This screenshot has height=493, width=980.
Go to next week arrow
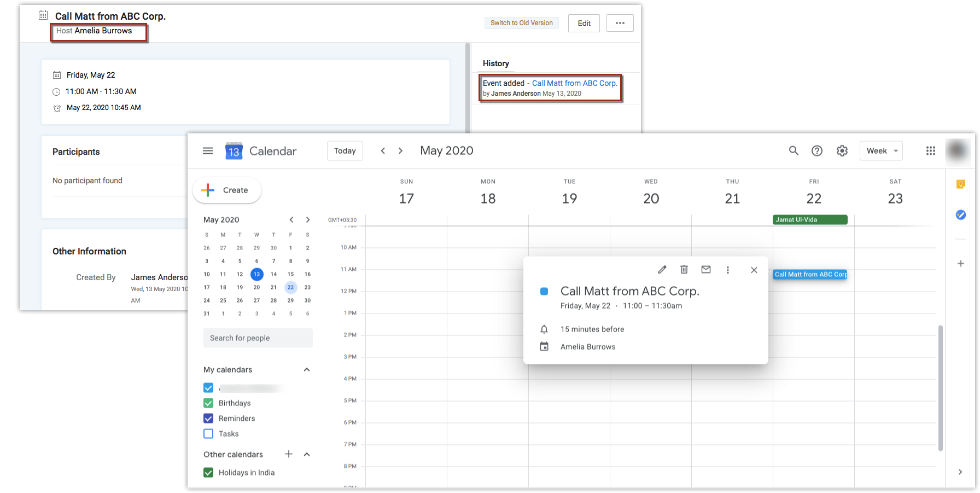[400, 151]
